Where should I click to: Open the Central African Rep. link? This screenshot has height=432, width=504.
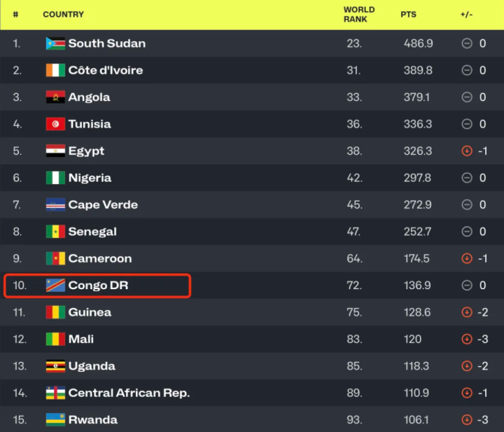129,393
